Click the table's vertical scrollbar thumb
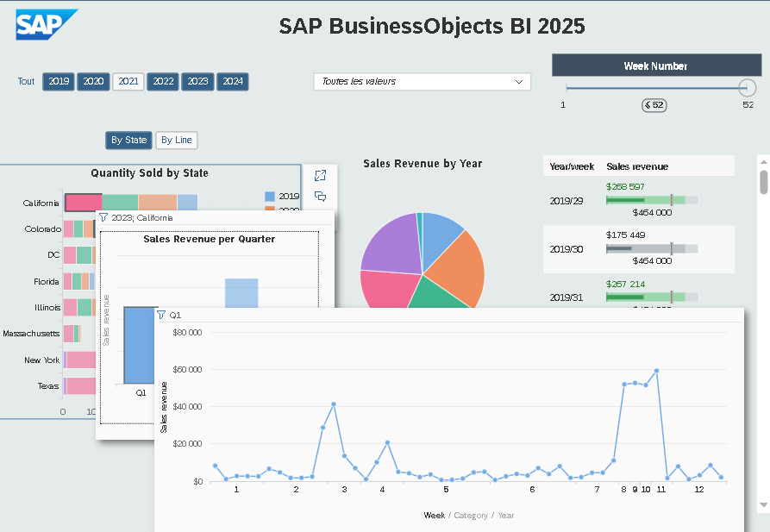This screenshot has height=532, width=770. 764,182
